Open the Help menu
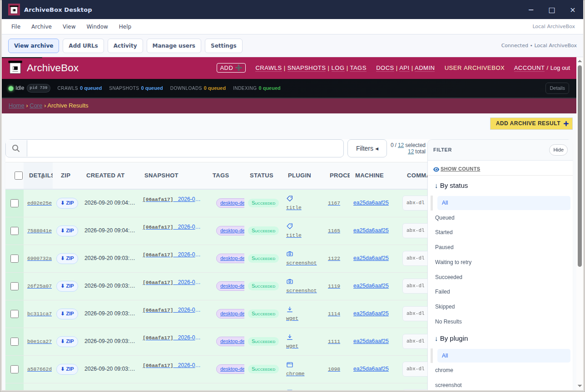Screen dimensions: 585x392 coord(125,27)
